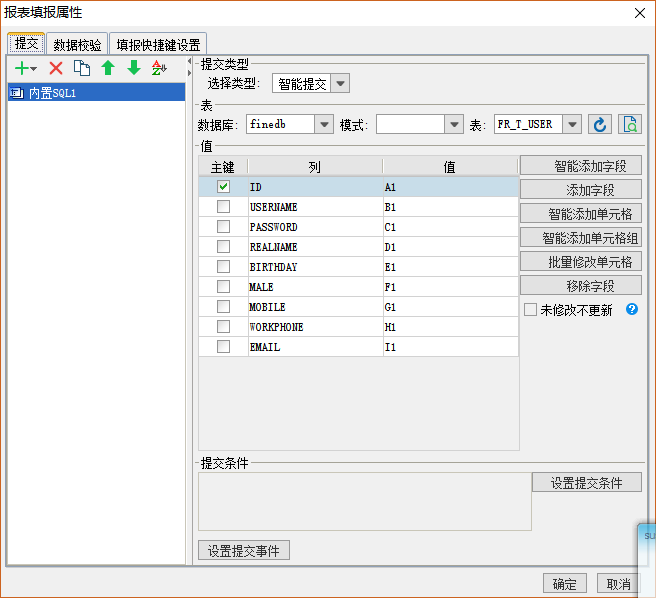
Task: Open the 表 FR_T_USER dropdown
Action: pos(572,124)
